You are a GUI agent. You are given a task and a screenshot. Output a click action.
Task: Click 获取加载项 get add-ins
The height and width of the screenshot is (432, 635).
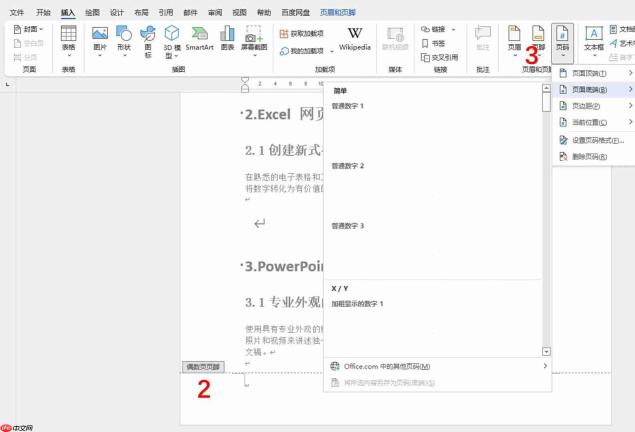[301, 34]
